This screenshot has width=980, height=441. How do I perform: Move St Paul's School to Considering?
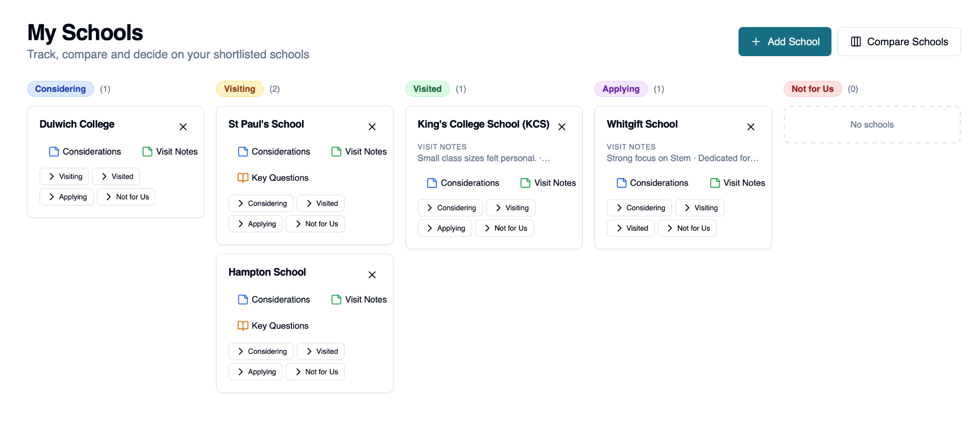click(261, 204)
